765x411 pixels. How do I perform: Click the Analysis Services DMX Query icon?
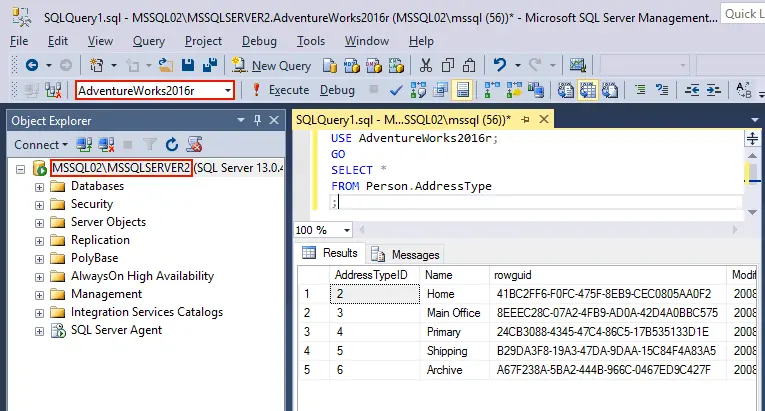[374, 65]
